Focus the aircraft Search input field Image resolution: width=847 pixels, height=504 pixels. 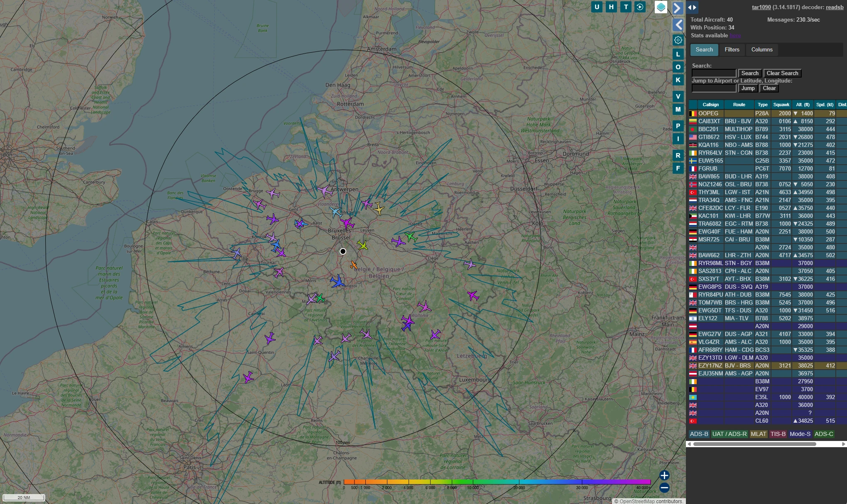click(x=714, y=73)
